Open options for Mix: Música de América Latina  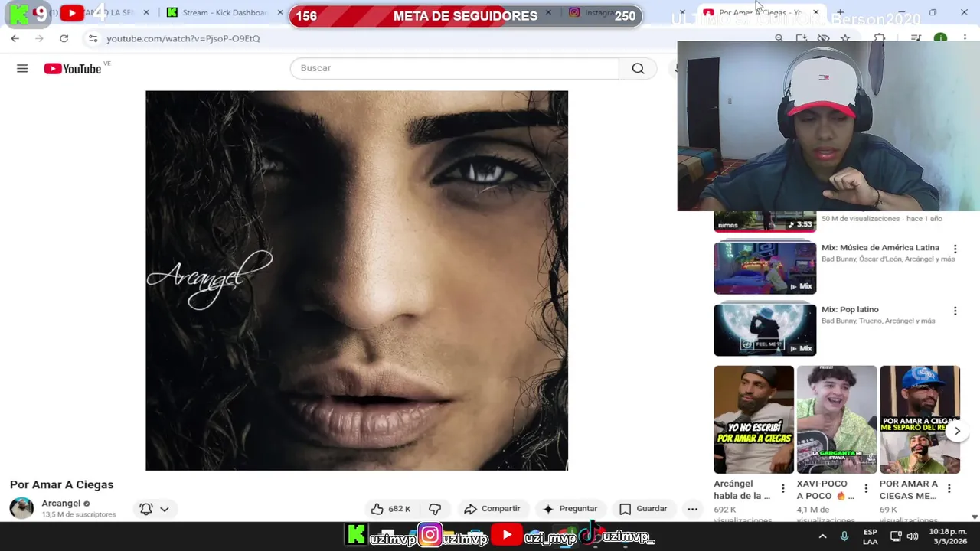[x=955, y=249]
